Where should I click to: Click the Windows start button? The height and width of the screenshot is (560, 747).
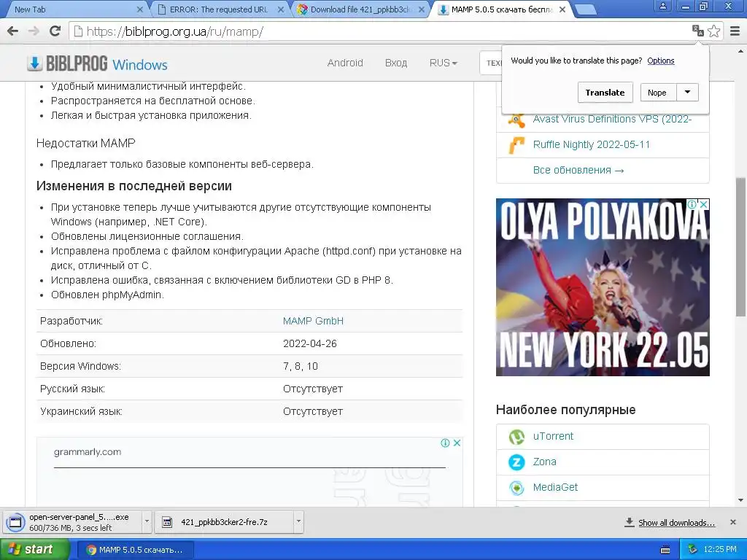[x=35, y=550]
